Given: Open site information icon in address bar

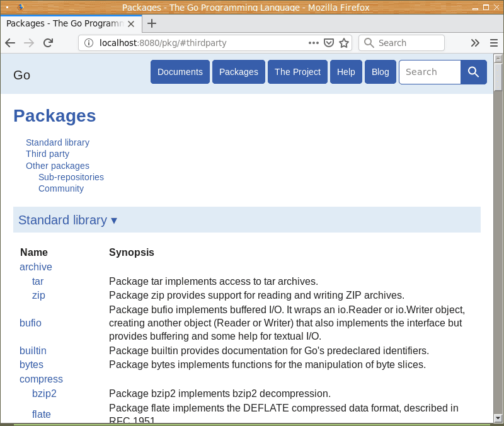Looking at the screenshot, I should click(x=89, y=43).
